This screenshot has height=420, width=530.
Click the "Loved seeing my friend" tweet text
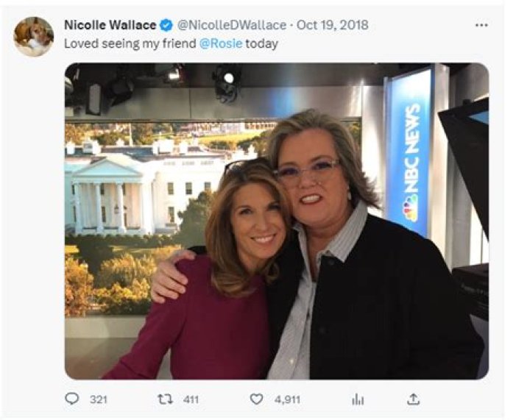click(x=130, y=43)
